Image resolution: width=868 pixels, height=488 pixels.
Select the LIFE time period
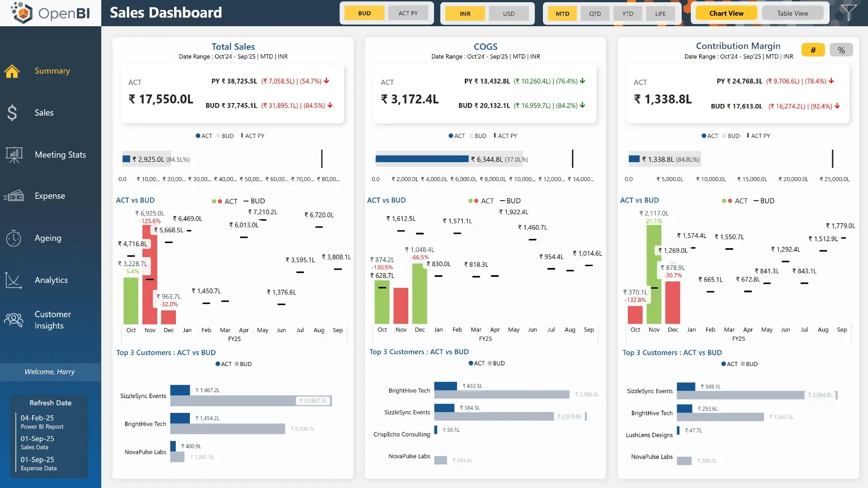(660, 14)
